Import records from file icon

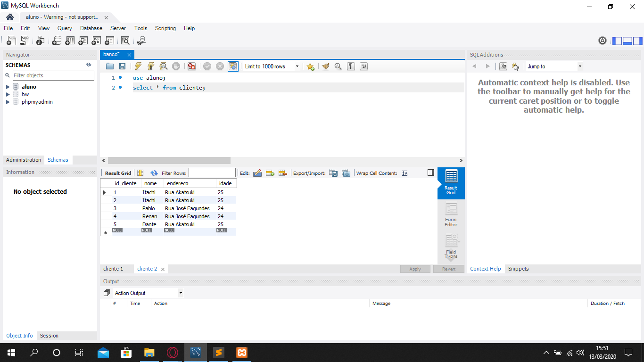346,173
